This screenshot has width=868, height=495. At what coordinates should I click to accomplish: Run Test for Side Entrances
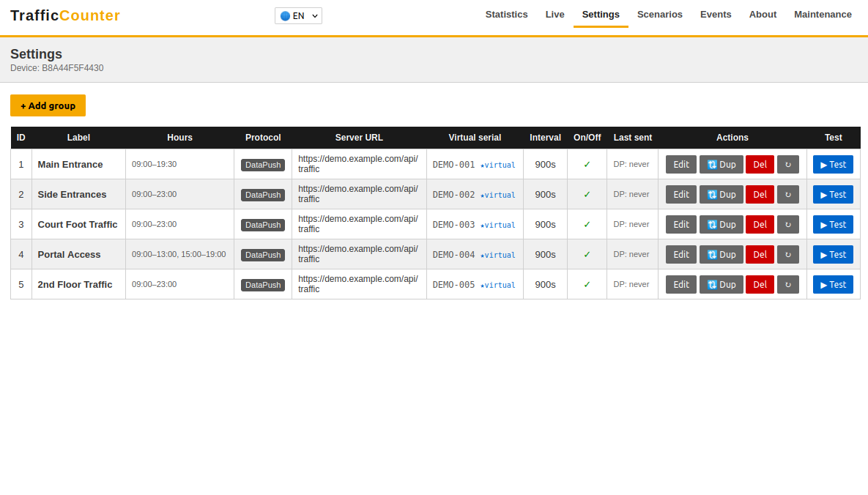tap(833, 194)
